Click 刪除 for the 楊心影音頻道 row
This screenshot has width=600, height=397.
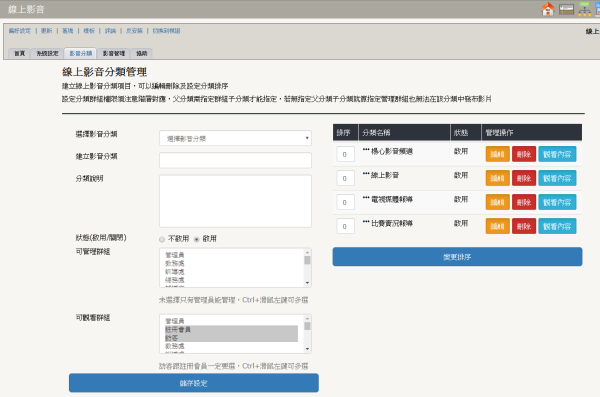(524, 154)
